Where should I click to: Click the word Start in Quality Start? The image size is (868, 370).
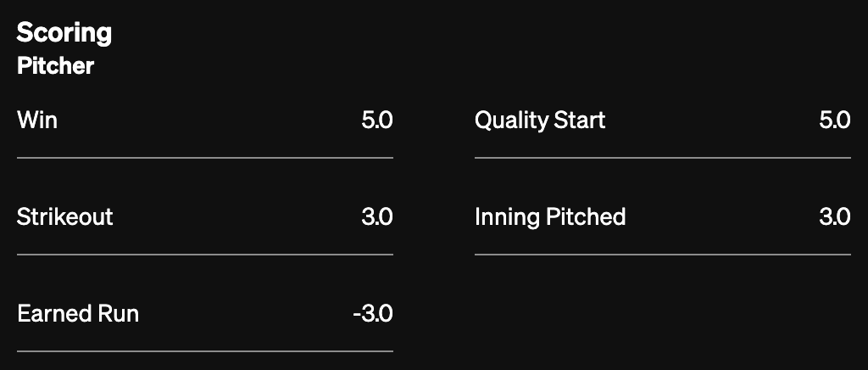coord(580,120)
